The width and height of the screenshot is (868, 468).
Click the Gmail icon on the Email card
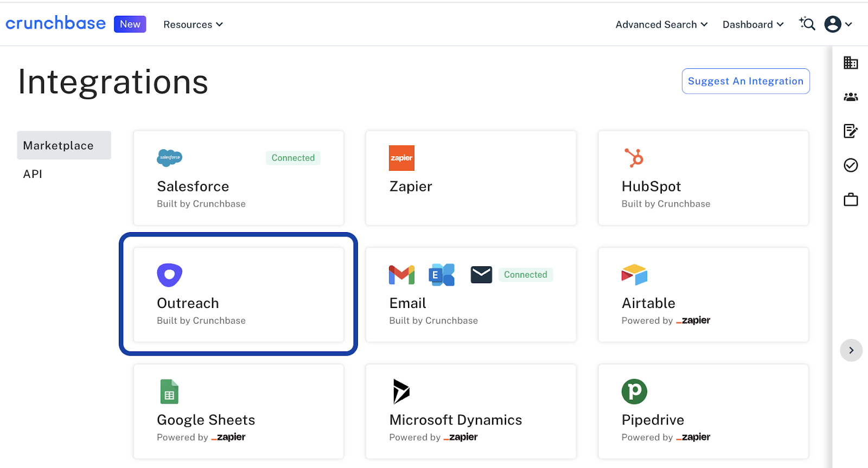coord(401,275)
